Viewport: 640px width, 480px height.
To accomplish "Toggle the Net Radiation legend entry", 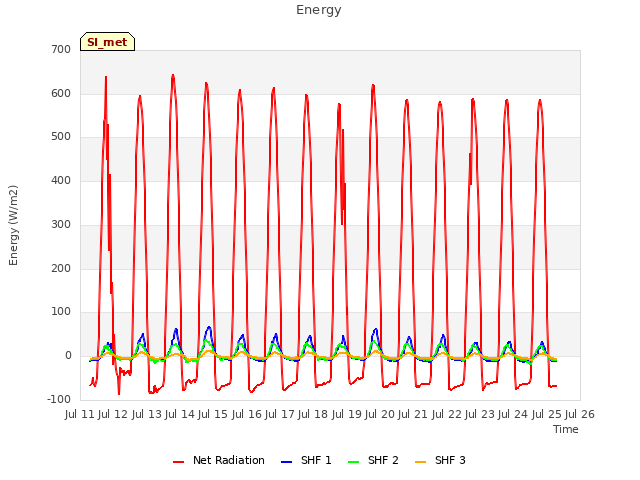I will pos(219,460).
